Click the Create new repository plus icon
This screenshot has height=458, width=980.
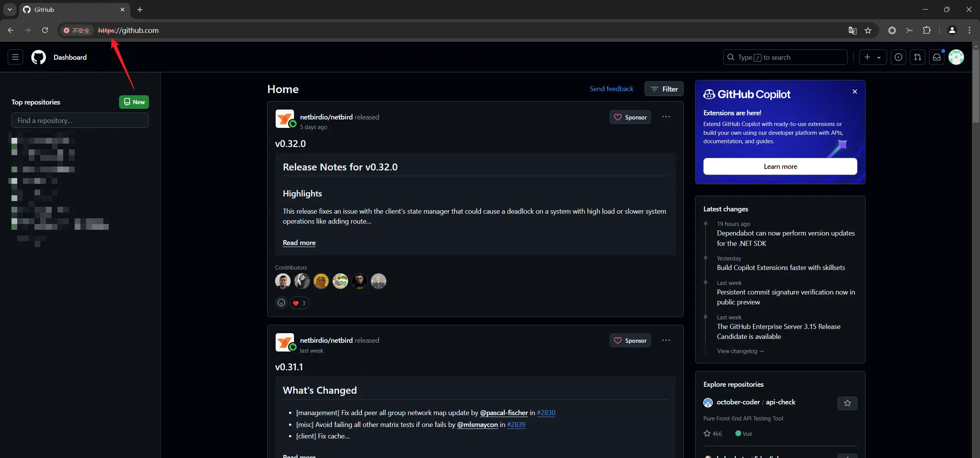(867, 57)
